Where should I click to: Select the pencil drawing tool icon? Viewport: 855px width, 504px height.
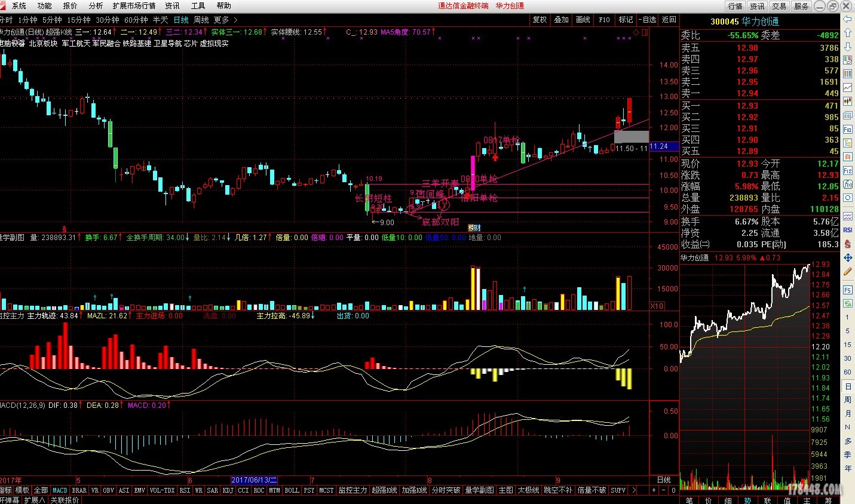(847, 272)
